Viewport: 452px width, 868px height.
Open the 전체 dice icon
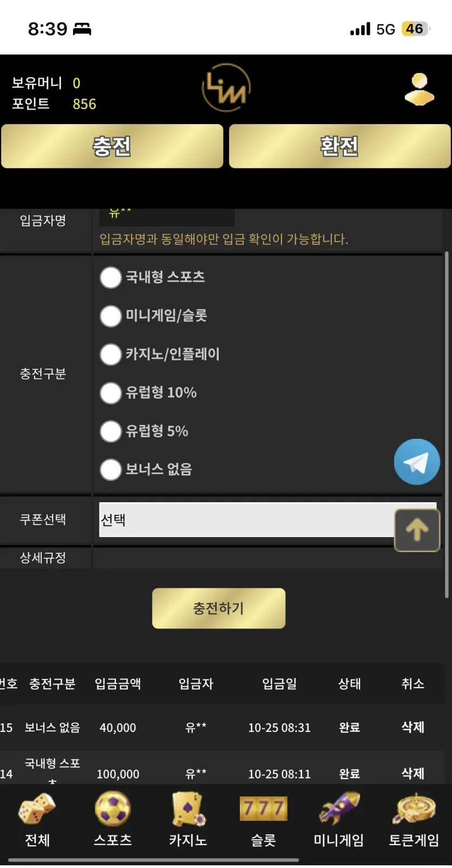37,809
